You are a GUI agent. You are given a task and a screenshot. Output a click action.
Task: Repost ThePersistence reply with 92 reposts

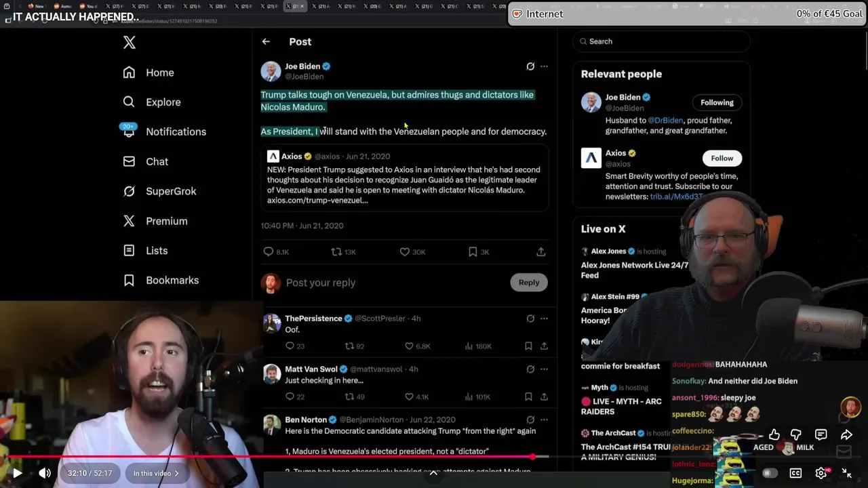[x=350, y=346]
